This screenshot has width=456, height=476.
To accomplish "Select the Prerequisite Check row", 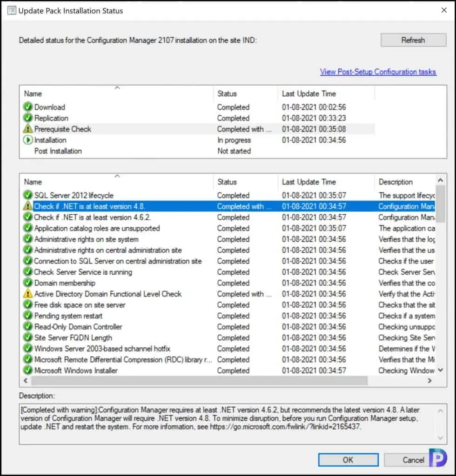I will 198,129.
